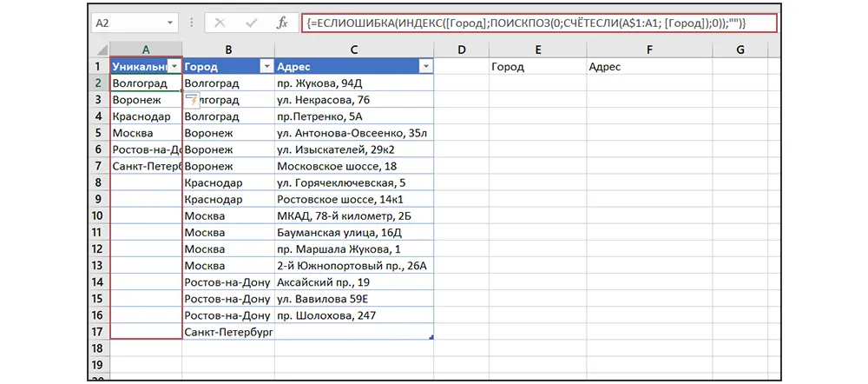
Task: Select cell A5 containing Москва
Action: pyautogui.click(x=146, y=133)
